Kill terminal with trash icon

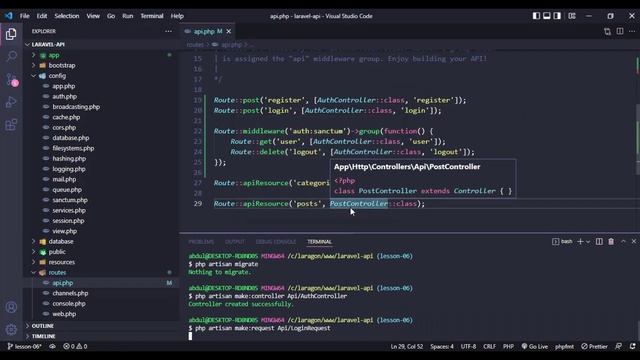pos(611,242)
